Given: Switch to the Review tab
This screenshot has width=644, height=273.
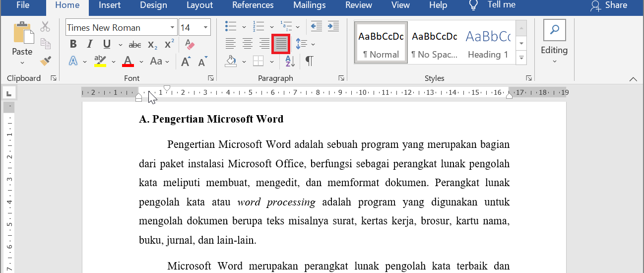Looking at the screenshot, I should [359, 5].
